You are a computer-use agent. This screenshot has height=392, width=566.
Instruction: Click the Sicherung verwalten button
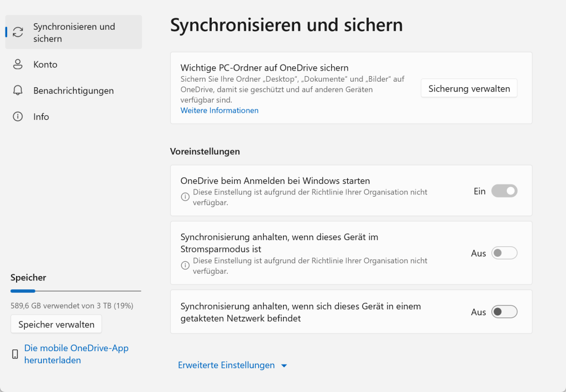click(x=469, y=88)
